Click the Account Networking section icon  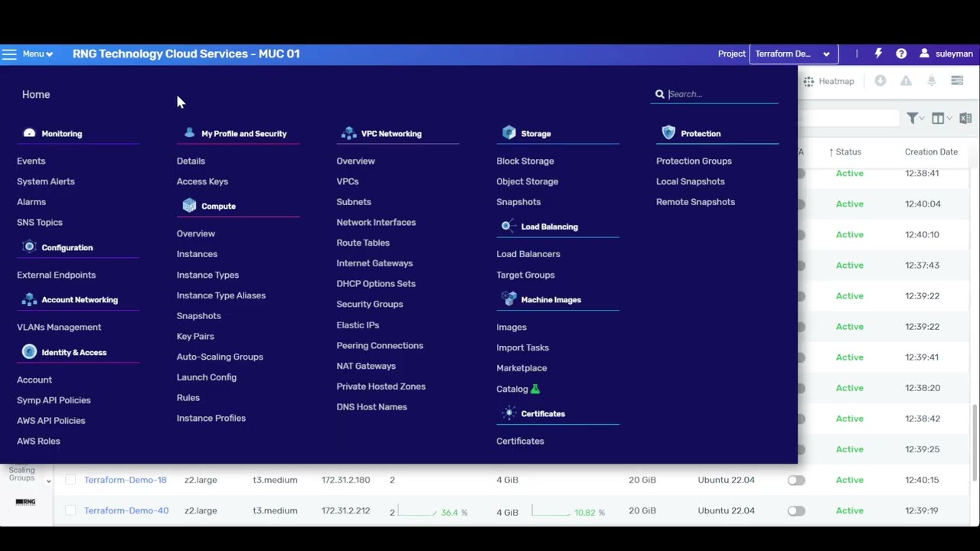coord(29,300)
